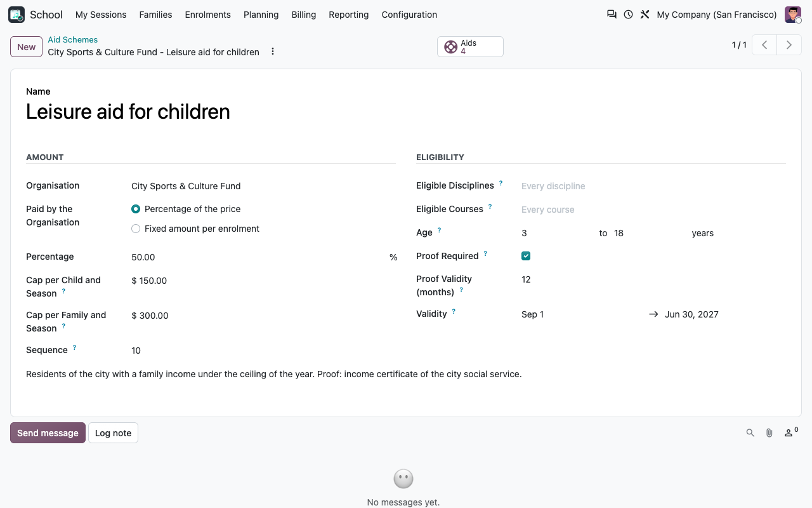Go back to Aid Schemes breadcrumb

(73, 39)
